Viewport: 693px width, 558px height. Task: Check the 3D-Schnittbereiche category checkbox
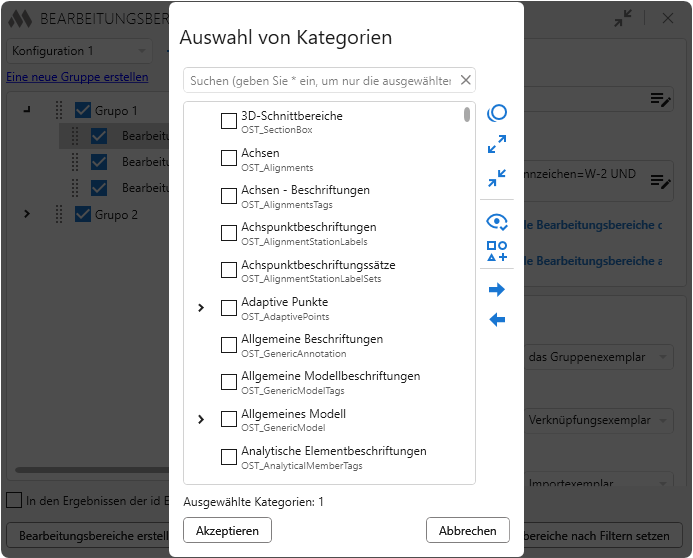229,121
